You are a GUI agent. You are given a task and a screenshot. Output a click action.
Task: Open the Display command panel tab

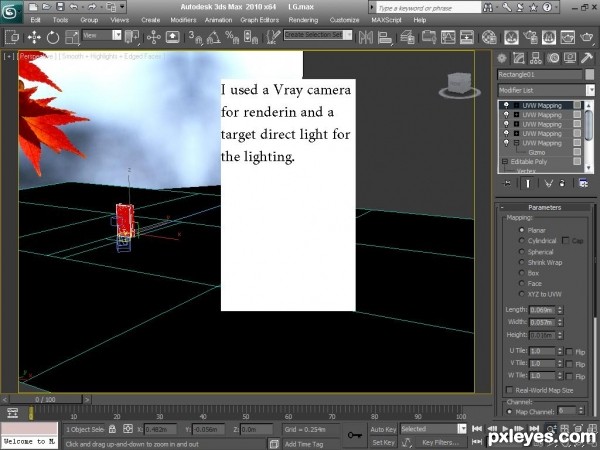coord(570,58)
